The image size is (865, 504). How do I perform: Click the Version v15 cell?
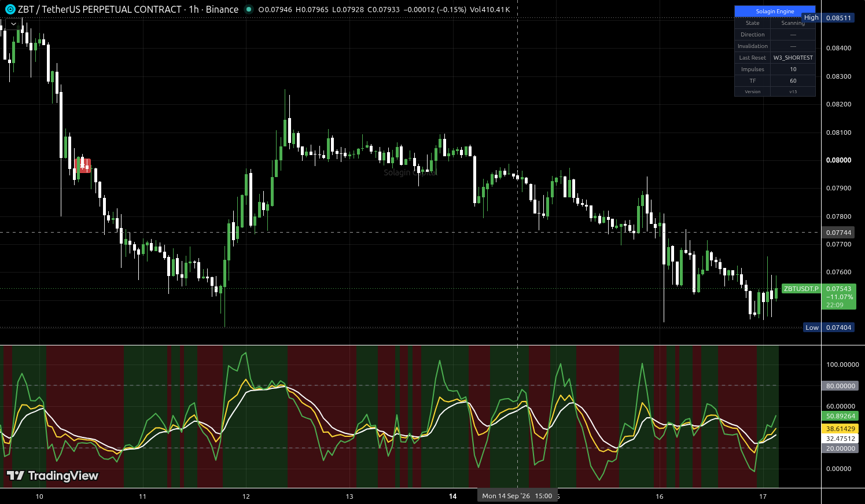click(x=793, y=91)
